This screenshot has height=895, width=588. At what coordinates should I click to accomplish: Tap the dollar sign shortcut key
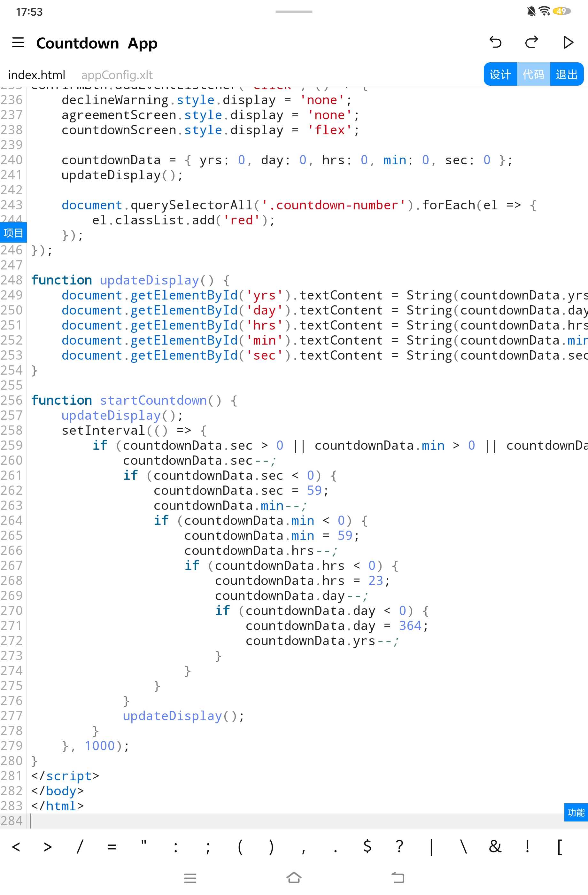click(367, 847)
